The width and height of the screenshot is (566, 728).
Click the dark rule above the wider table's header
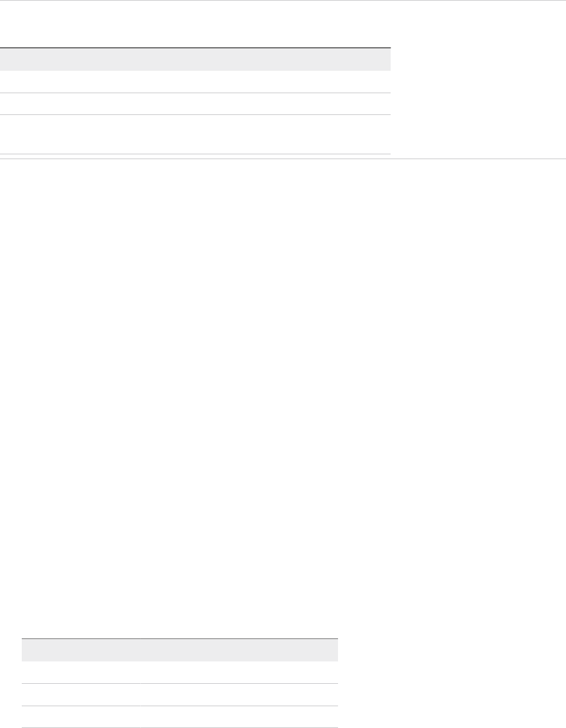point(195,48)
